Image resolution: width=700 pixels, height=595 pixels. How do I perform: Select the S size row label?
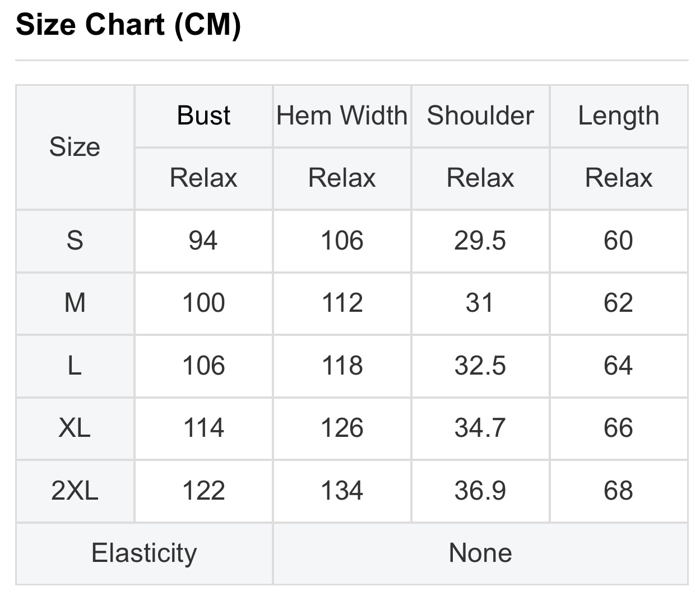pos(75,241)
